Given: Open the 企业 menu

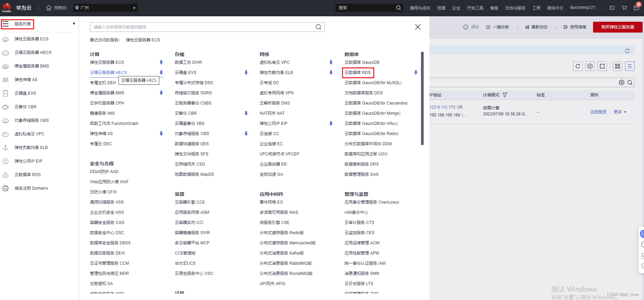Looking at the screenshot, I should (x=456, y=8).
